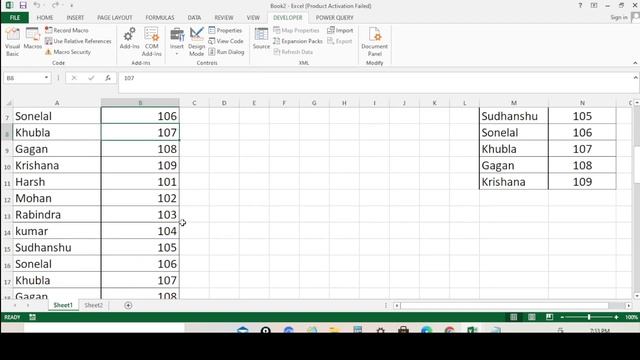The height and width of the screenshot is (360, 640).
Task: Click View Code in Controls group
Action: 226,41
